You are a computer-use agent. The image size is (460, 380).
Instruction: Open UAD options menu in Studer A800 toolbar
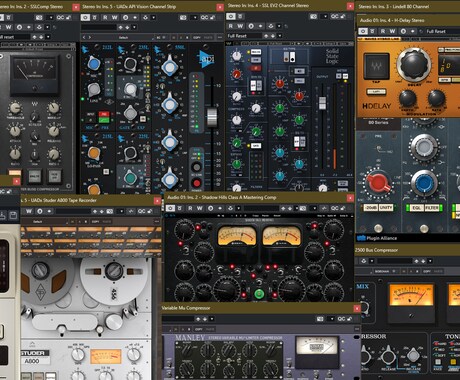tap(157, 221)
